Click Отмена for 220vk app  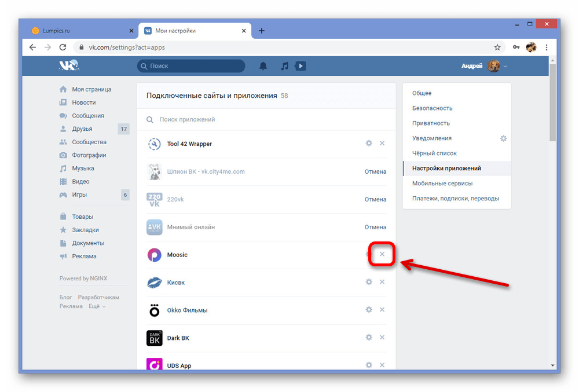tap(375, 199)
